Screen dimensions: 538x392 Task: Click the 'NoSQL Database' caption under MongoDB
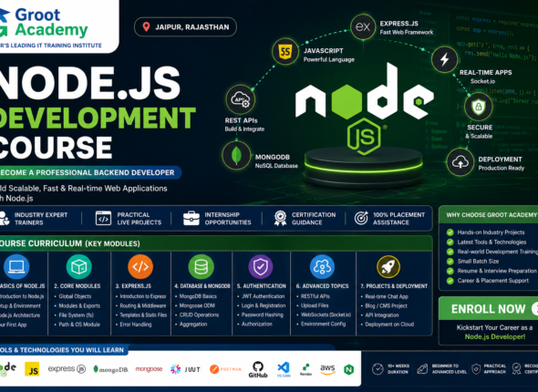[x=276, y=166]
